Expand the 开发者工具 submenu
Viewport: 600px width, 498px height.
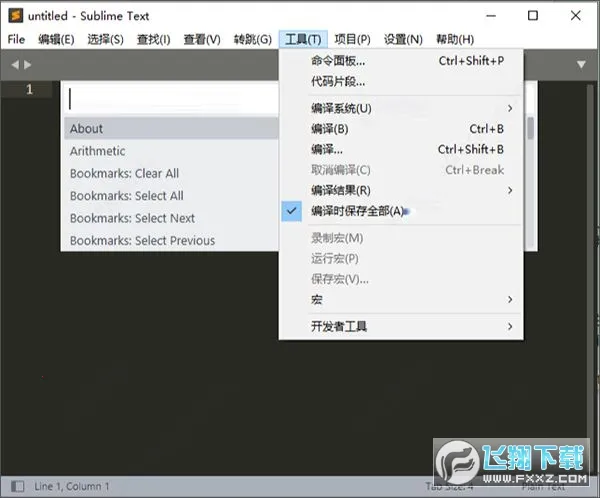(401, 327)
